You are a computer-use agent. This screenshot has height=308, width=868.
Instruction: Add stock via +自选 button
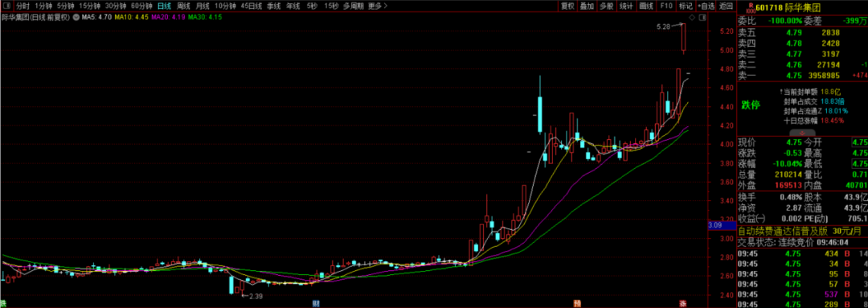706,6
